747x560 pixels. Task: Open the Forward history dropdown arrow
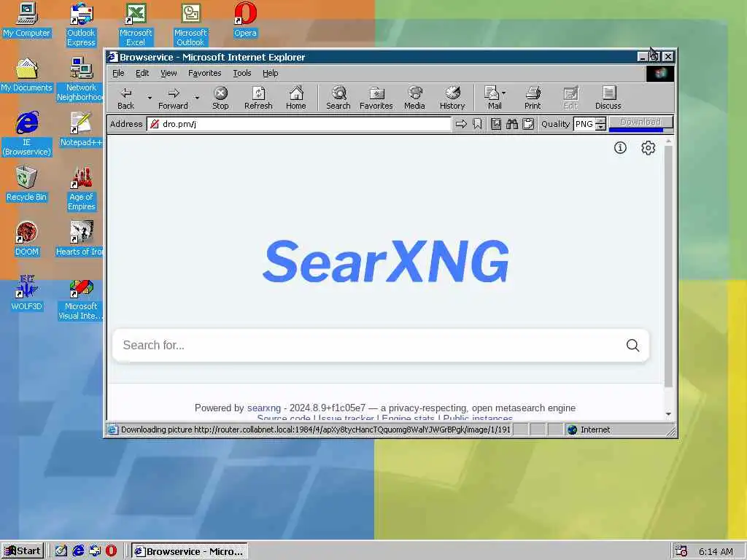(x=196, y=98)
